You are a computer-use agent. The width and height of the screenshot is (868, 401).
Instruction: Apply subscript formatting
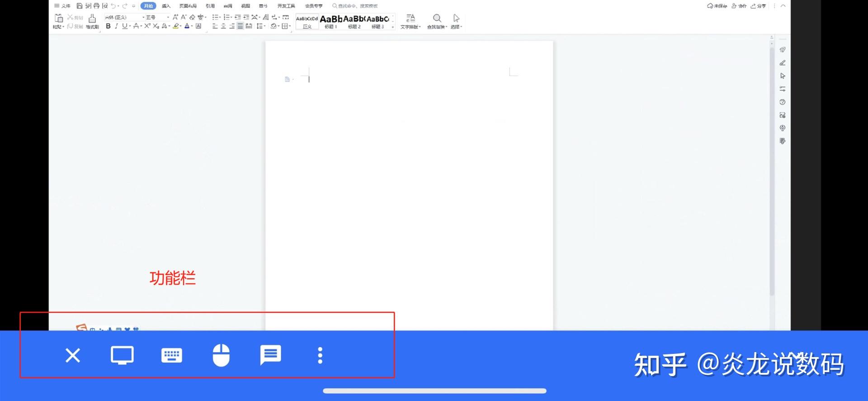point(156,26)
